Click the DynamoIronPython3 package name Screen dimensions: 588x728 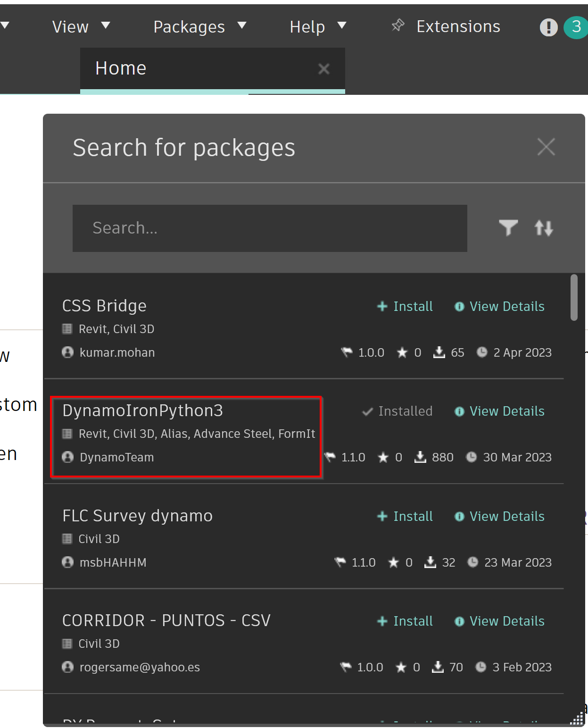[x=142, y=411]
